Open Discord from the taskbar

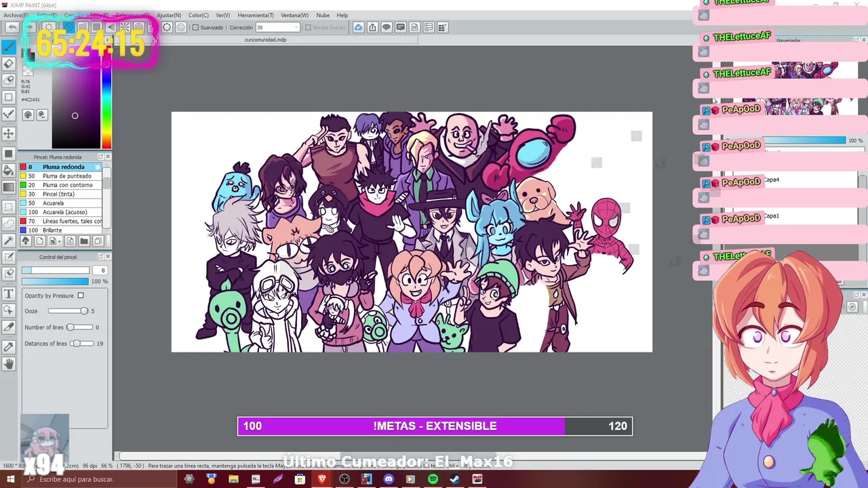click(x=389, y=479)
